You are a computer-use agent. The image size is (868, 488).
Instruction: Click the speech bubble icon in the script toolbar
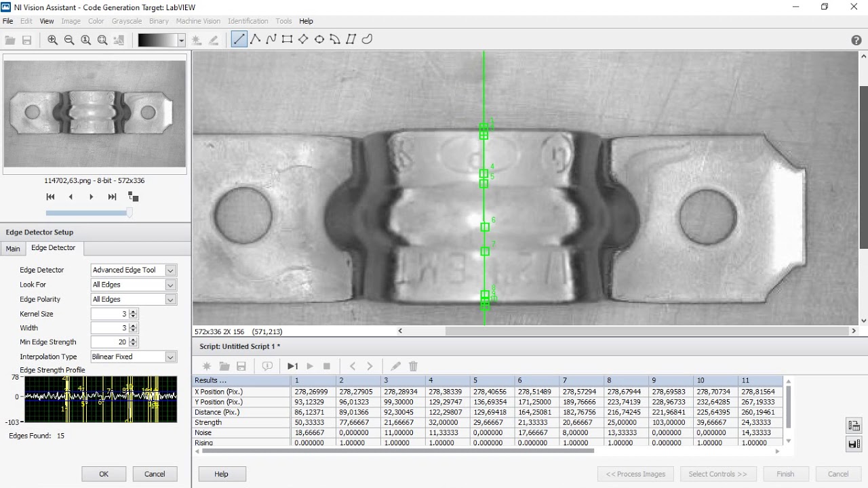coord(267,366)
